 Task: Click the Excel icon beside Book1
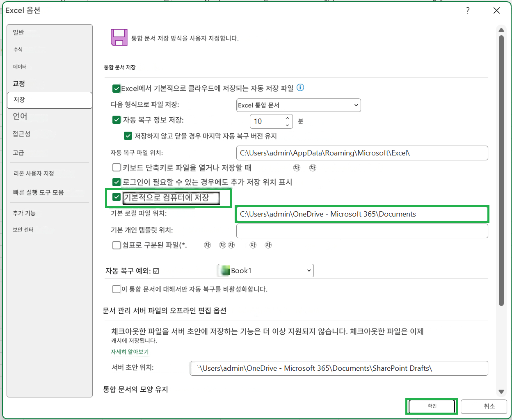(225, 271)
